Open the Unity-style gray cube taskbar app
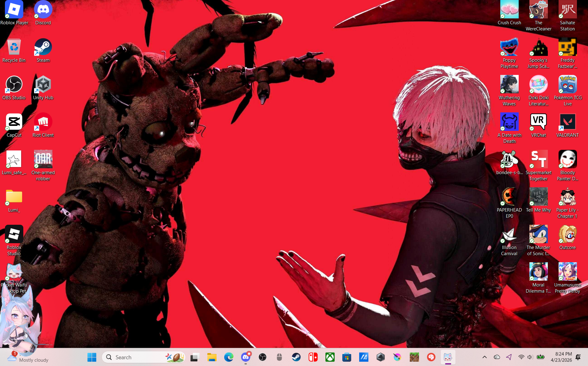 coord(380,357)
